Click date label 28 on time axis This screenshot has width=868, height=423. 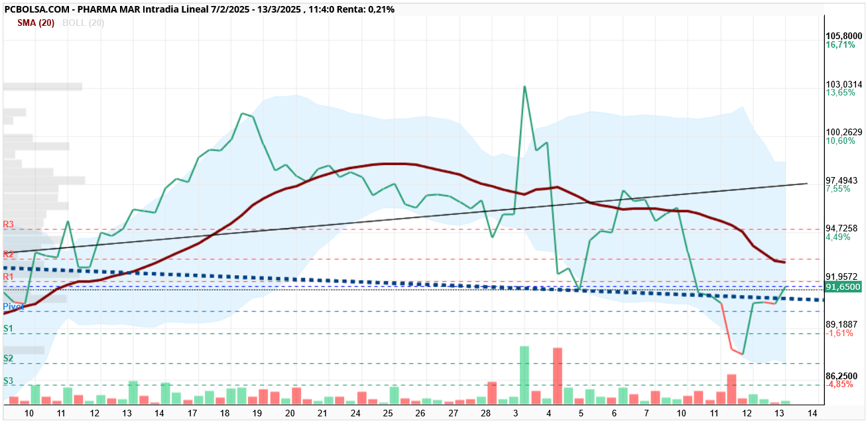tap(485, 412)
